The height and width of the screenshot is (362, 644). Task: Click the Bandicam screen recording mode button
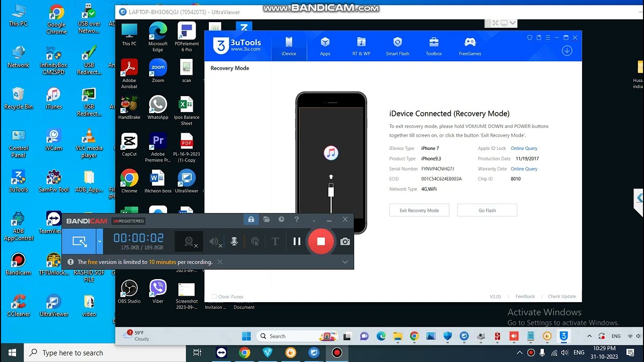(x=79, y=242)
